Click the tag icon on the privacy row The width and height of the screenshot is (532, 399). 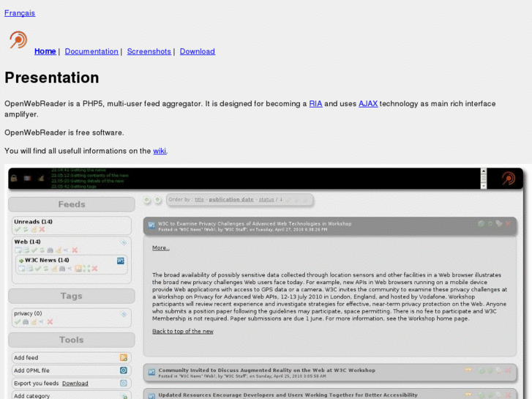(x=124, y=314)
